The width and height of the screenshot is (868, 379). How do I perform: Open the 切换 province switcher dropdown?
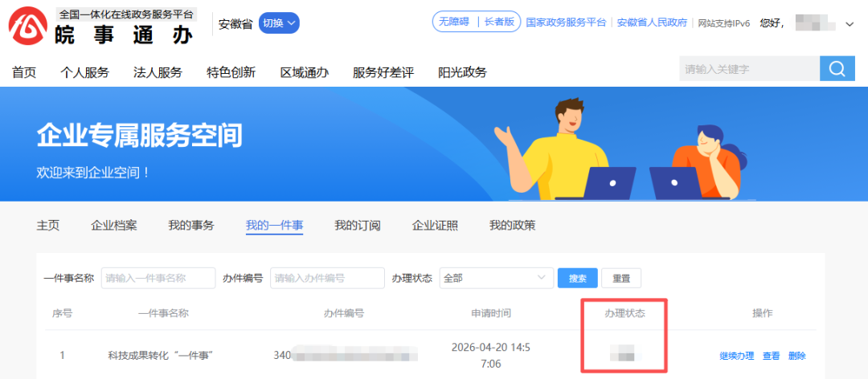click(x=279, y=23)
